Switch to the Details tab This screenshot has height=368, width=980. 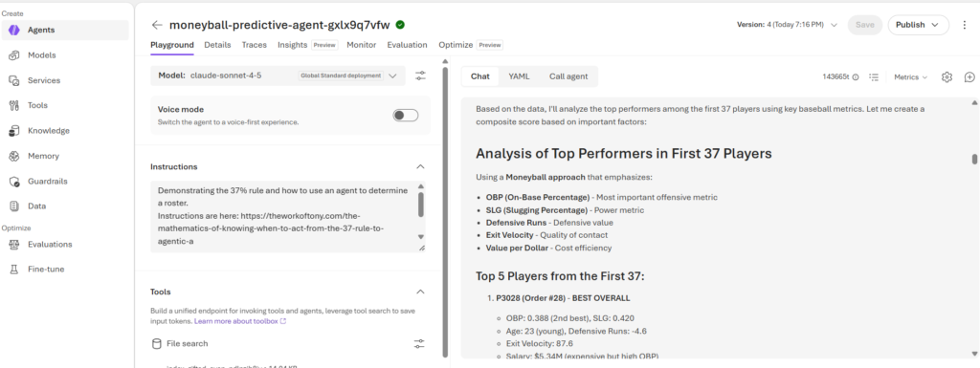click(x=217, y=45)
